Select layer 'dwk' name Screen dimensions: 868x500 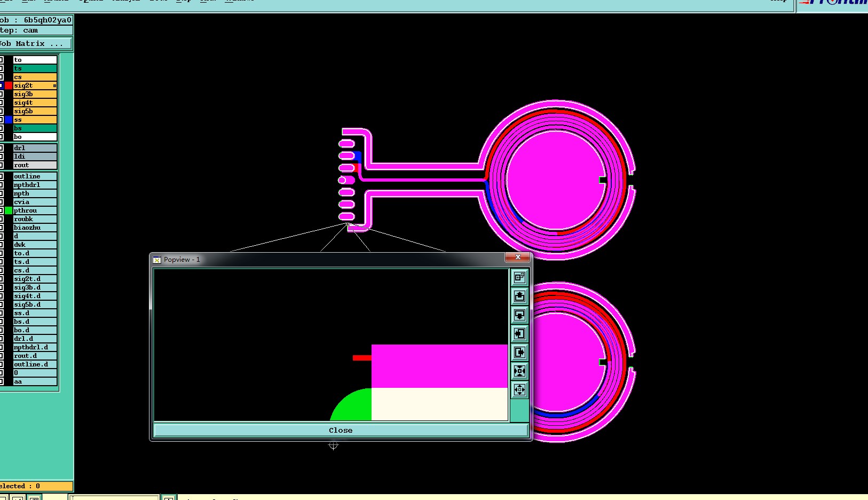tap(35, 245)
